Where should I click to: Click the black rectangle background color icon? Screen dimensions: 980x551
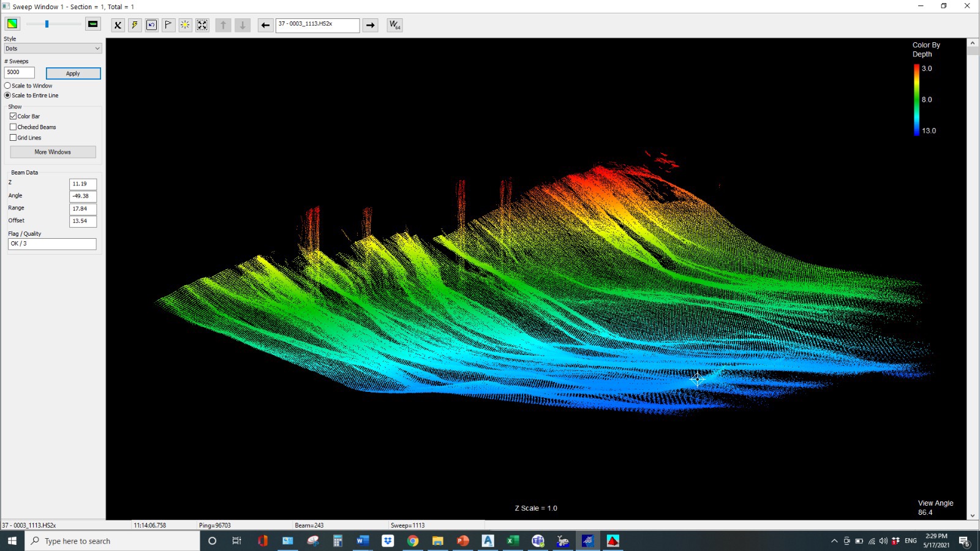(x=93, y=24)
